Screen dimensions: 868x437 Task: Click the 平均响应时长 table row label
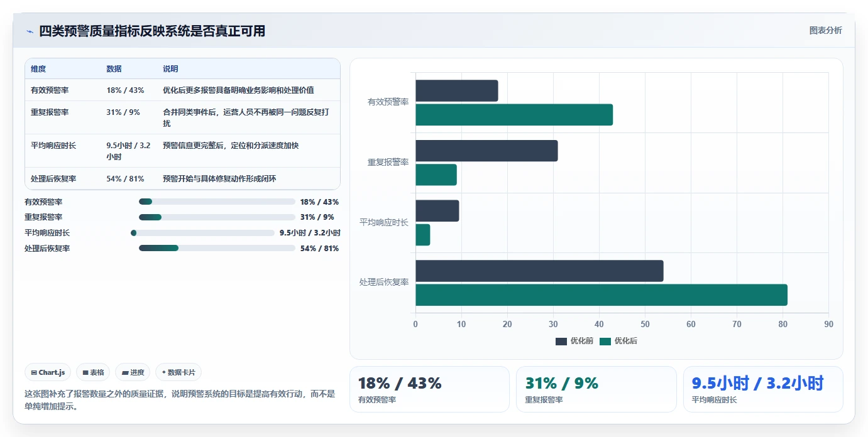53,146
